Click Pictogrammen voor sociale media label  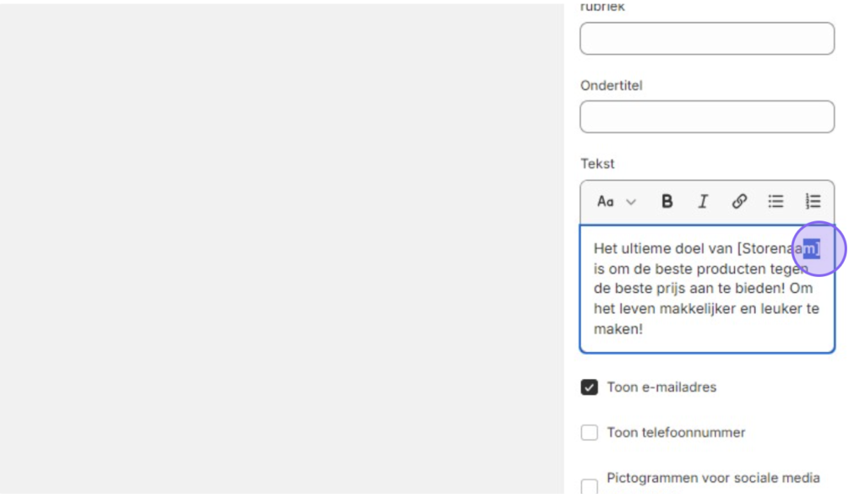tap(713, 478)
